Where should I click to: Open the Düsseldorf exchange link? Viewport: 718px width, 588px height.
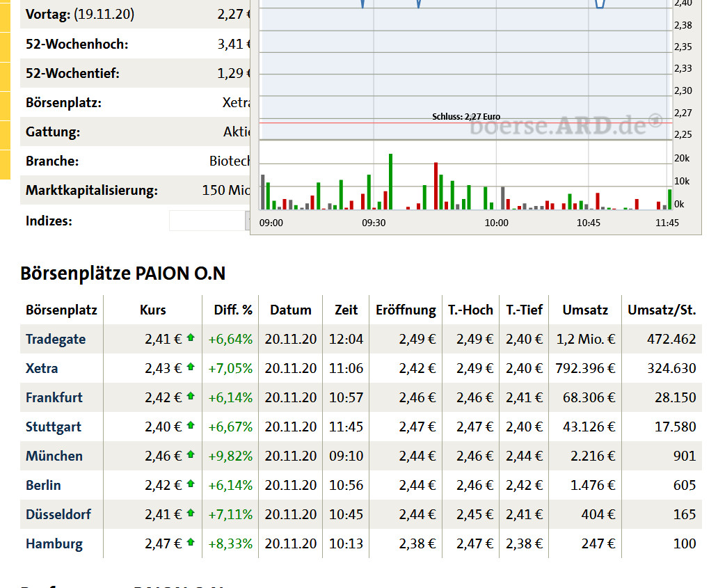(58, 515)
